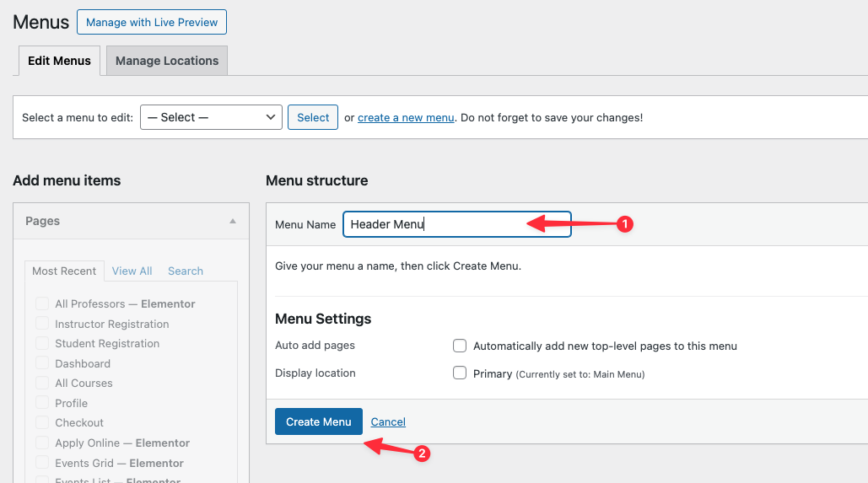Click the Cancel link
Image resolution: width=868 pixels, height=483 pixels.
tap(388, 421)
